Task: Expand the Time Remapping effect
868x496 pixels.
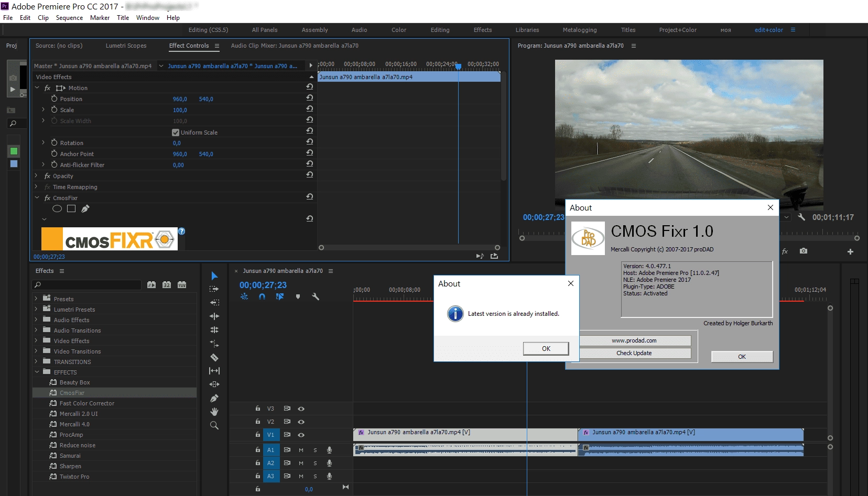Action: [x=36, y=186]
